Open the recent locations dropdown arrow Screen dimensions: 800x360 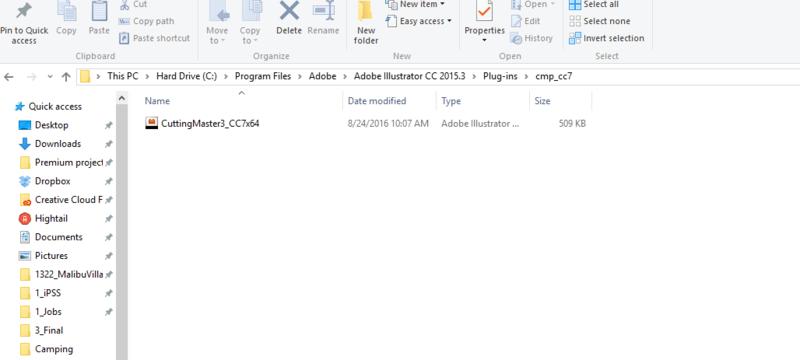pos(50,77)
